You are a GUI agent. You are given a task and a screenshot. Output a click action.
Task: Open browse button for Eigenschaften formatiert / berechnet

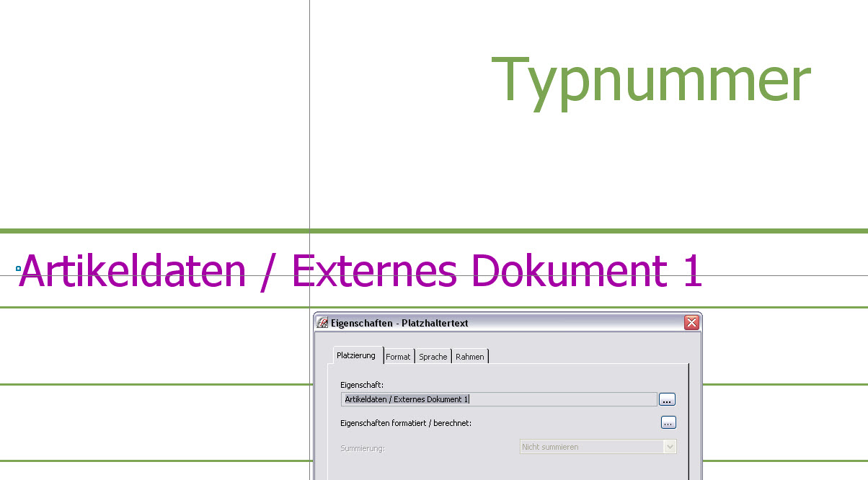(668, 422)
